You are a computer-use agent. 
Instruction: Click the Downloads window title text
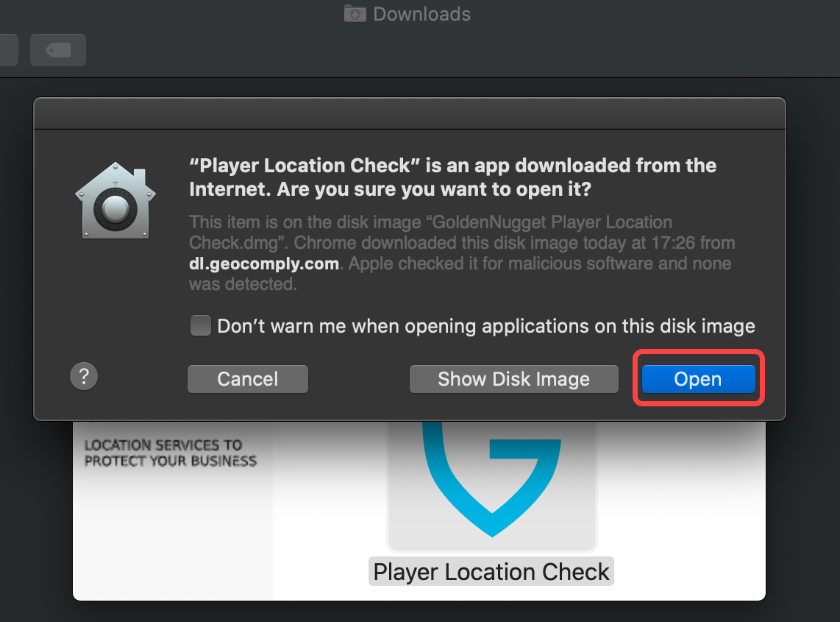pos(421,14)
